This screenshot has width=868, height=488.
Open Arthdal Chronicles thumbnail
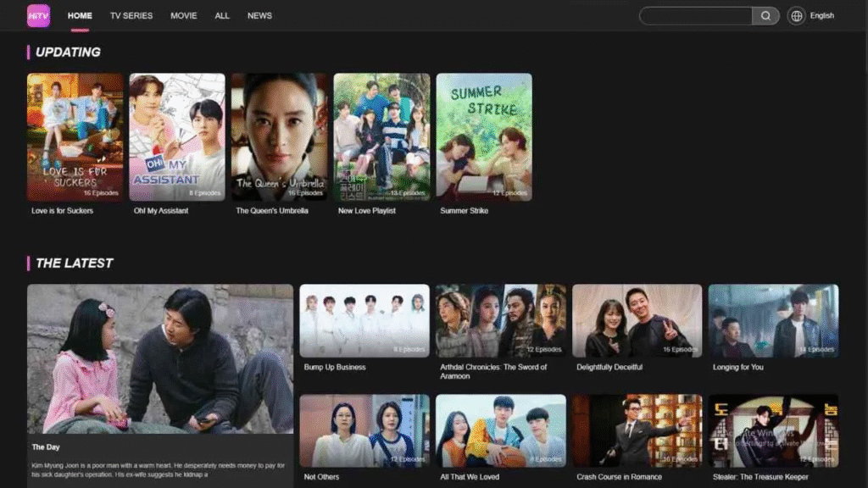pos(501,321)
